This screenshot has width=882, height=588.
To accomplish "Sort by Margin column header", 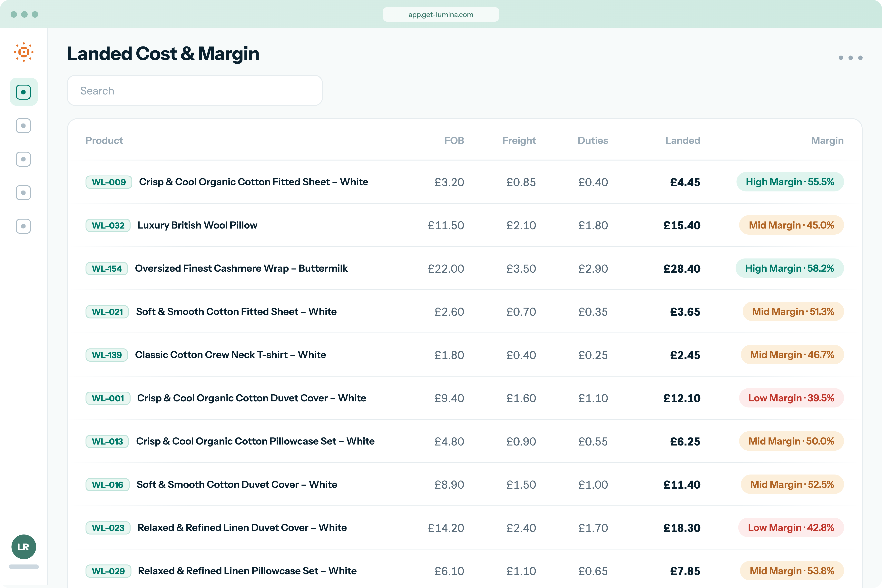I will [827, 141].
